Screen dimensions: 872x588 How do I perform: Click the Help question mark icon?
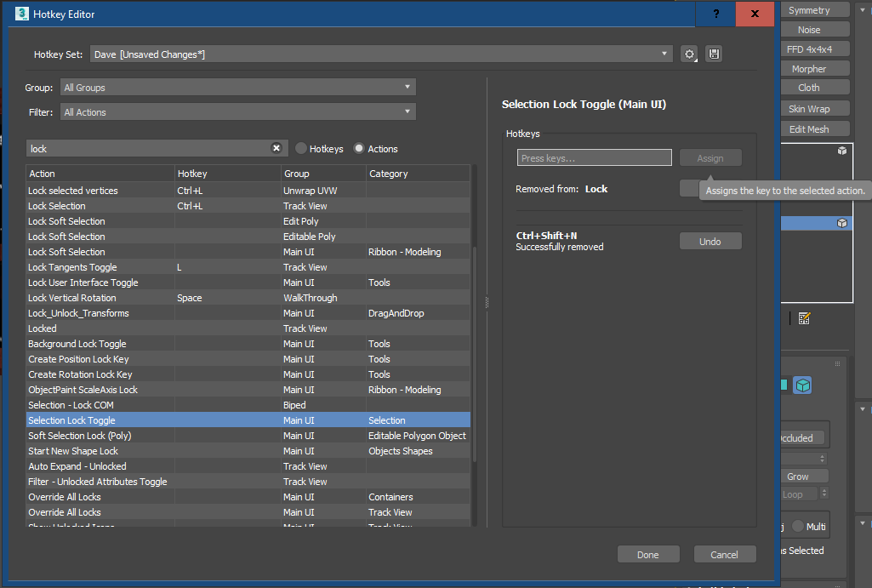715,14
